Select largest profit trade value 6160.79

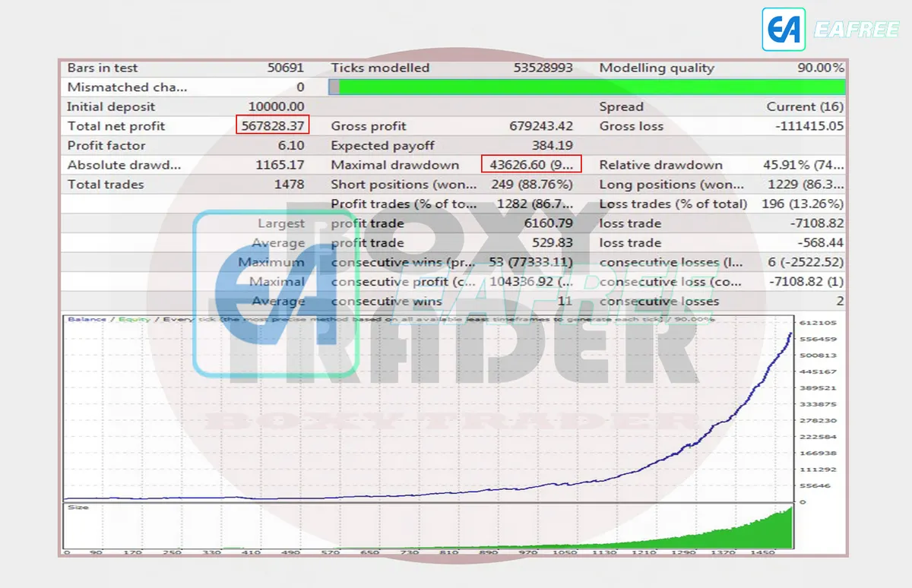point(549,223)
